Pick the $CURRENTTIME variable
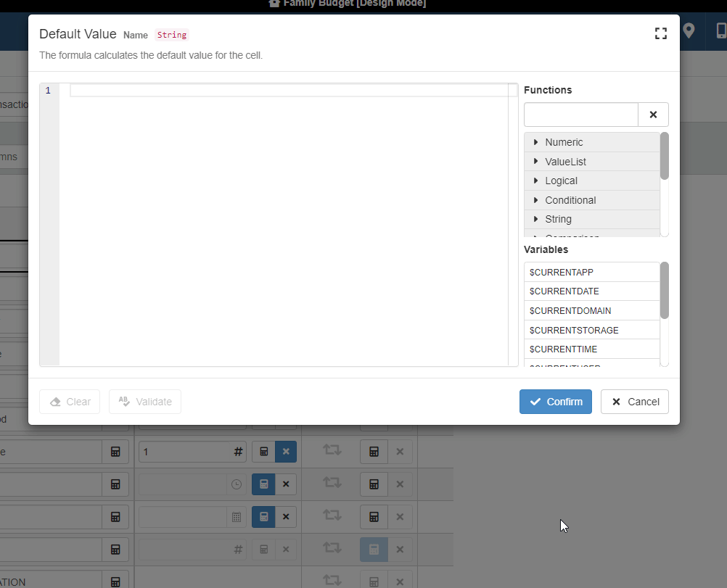This screenshot has width=727, height=588. point(563,349)
